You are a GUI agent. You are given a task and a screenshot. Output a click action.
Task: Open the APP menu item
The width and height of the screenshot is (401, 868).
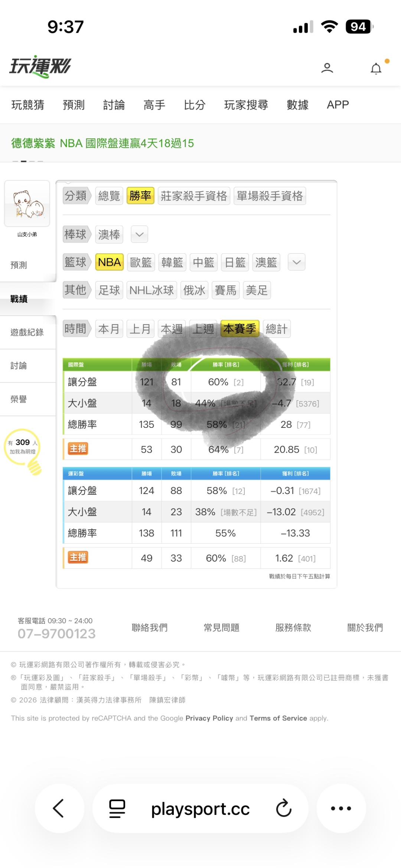pos(338,105)
